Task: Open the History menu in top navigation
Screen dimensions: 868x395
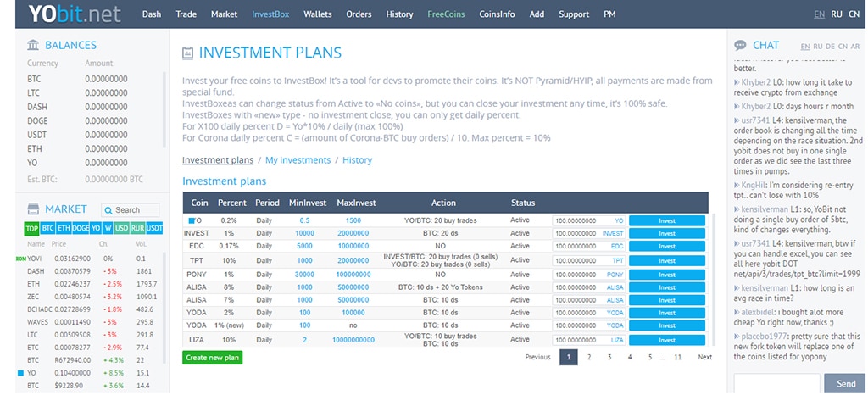Action: (400, 14)
